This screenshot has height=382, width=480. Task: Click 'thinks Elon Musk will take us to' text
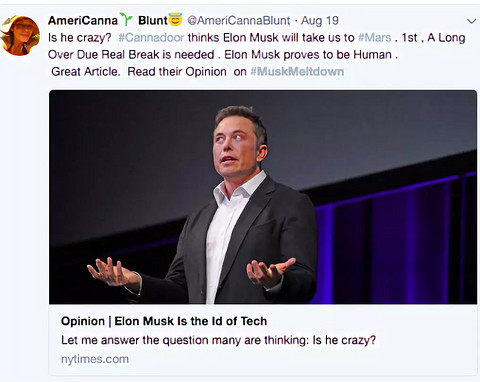point(271,37)
